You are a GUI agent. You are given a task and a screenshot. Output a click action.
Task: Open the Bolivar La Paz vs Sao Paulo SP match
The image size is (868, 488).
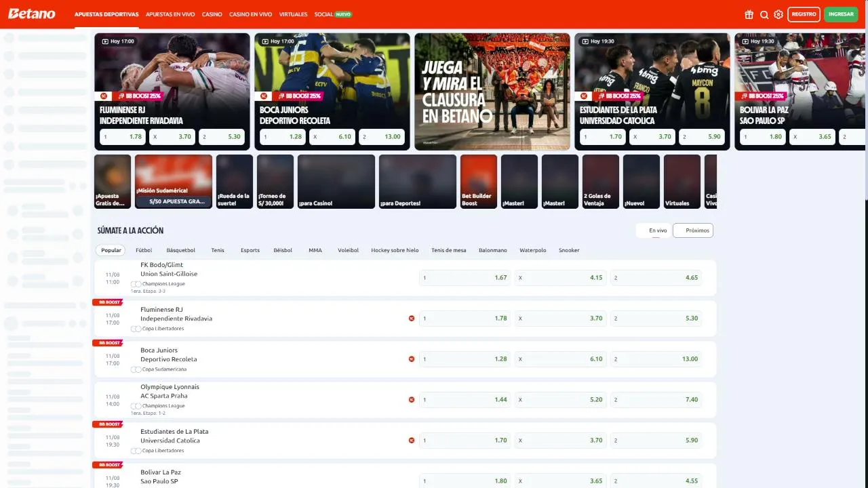[x=161, y=476]
